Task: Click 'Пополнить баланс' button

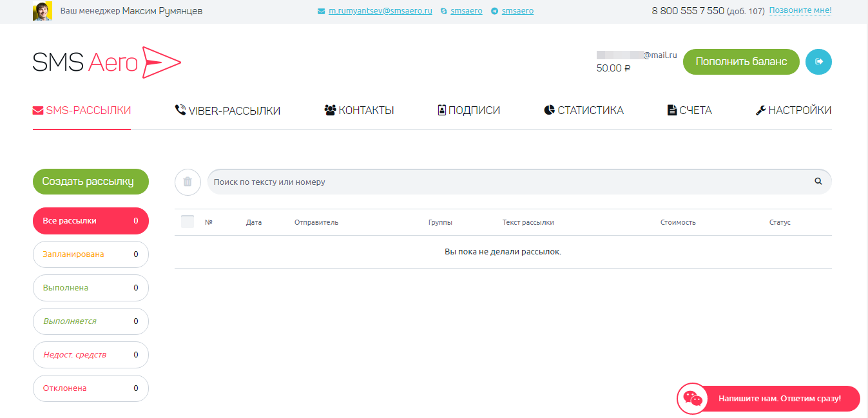Action: coord(741,62)
